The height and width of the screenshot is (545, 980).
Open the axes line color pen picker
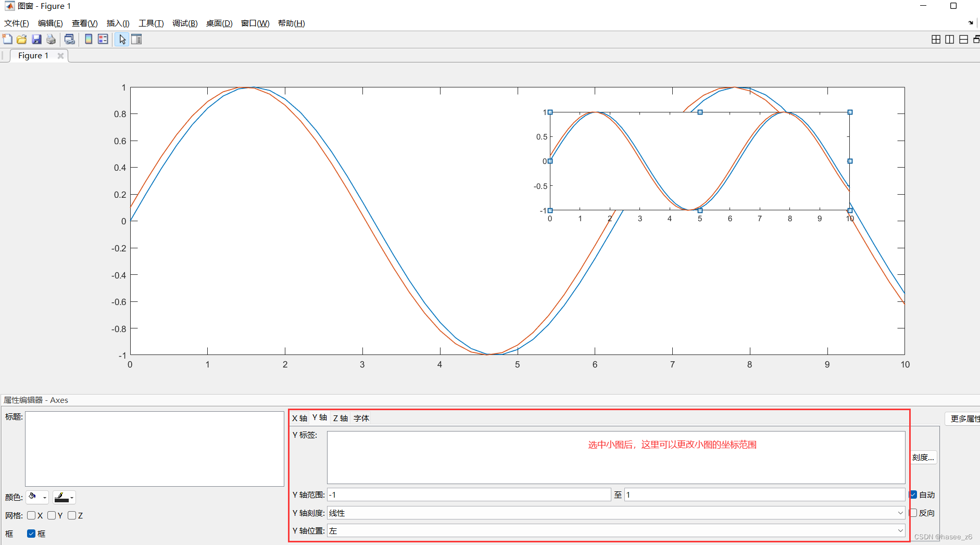(x=64, y=497)
